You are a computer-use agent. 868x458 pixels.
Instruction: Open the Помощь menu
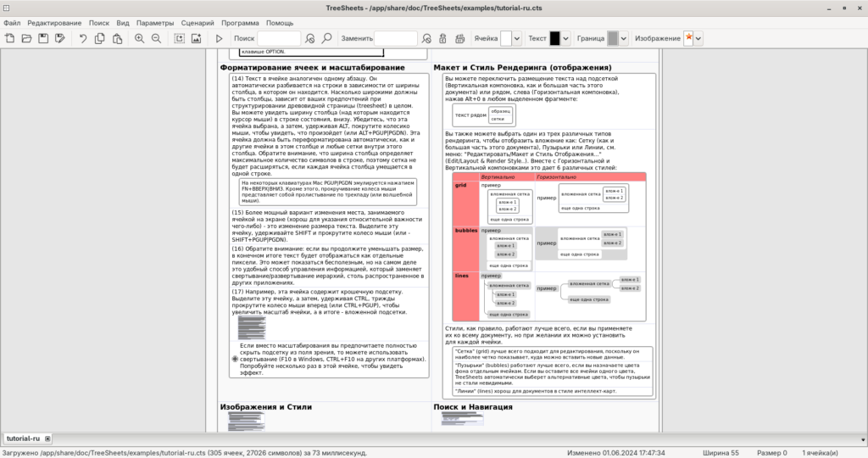(280, 23)
